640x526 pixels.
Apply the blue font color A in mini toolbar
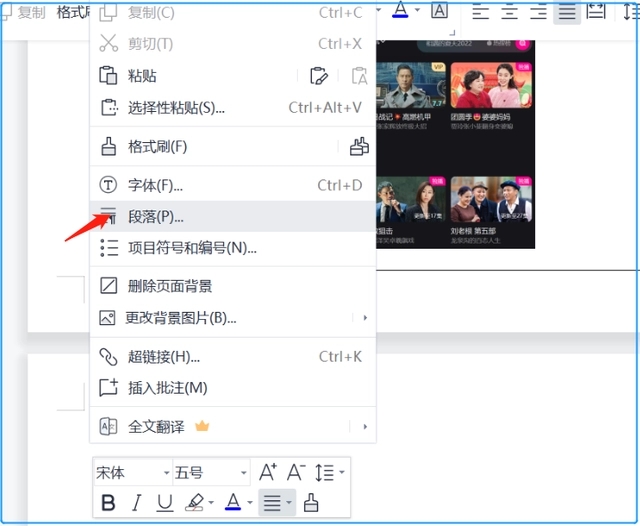click(233, 502)
